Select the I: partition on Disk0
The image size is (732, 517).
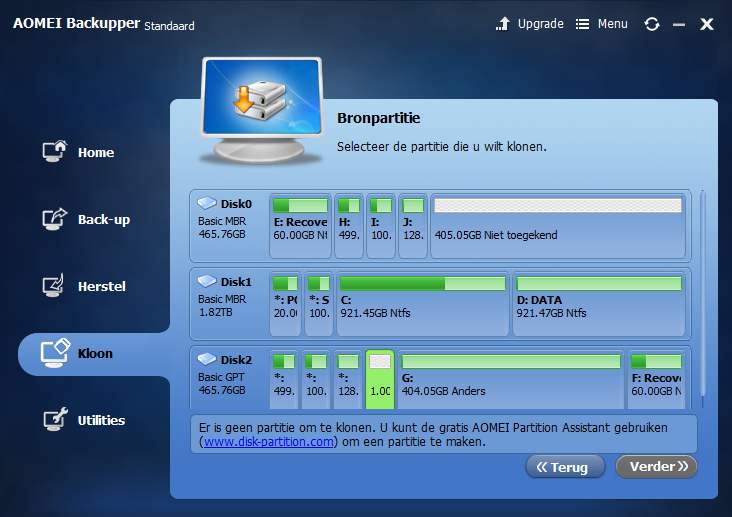click(381, 226)
